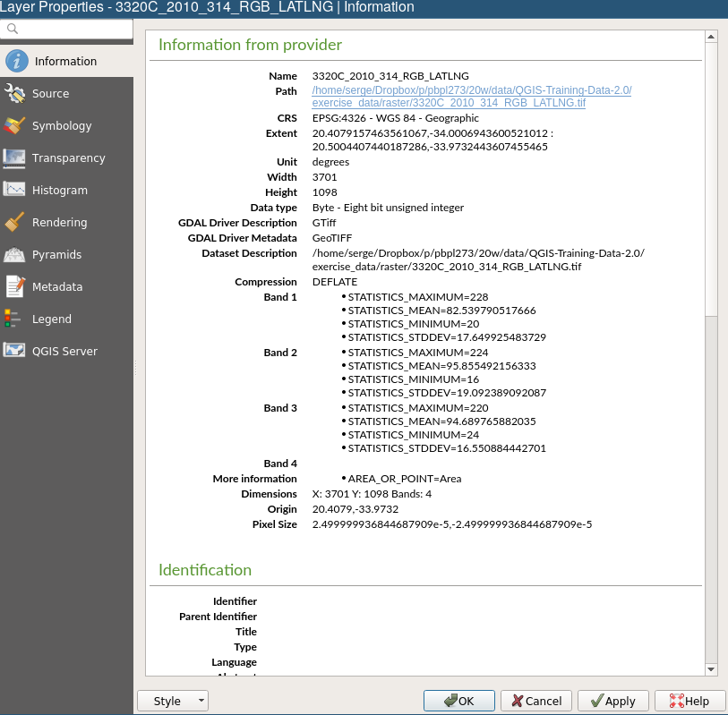Open Help for layer properties
Viewport: 728px width, 715px height.
[x=689, y=701]
